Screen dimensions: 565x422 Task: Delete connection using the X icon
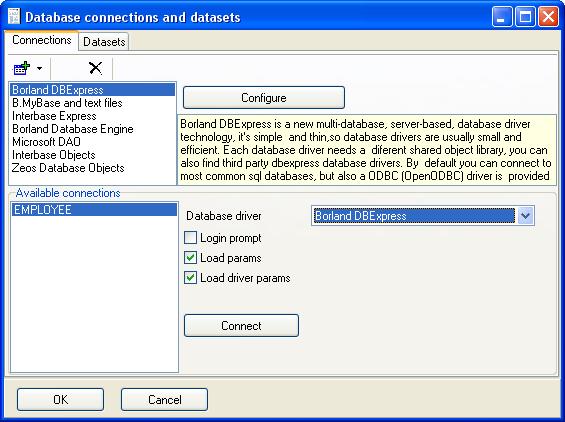click(x=95, y=68)
